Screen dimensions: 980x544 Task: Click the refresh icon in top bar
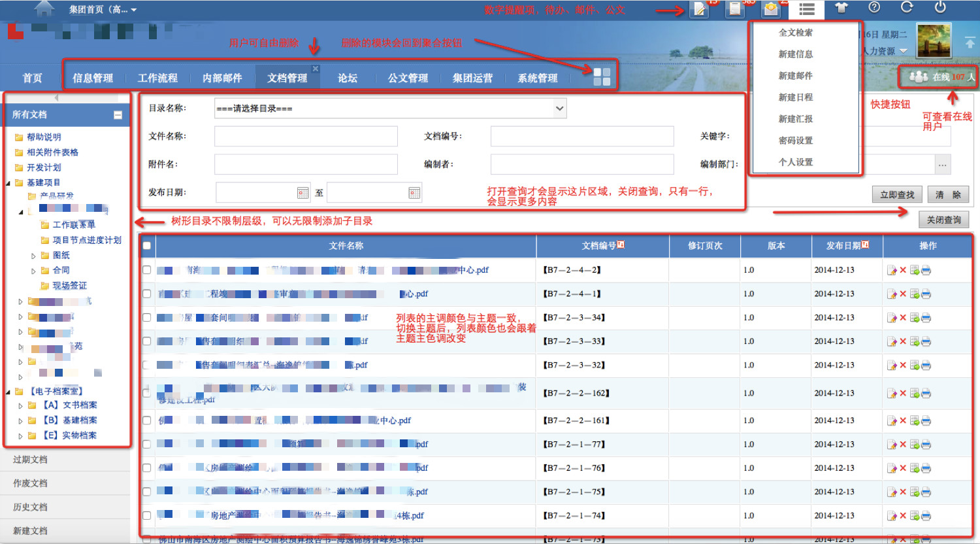pos(907,7)
